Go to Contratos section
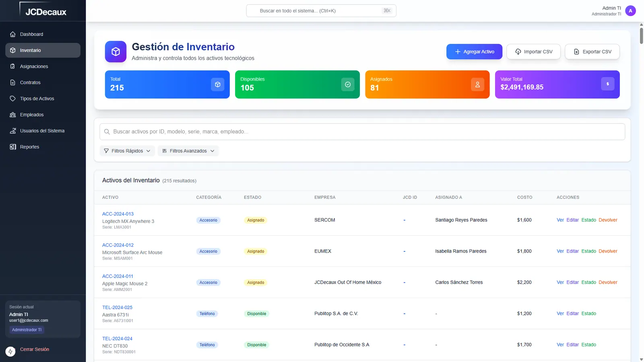 (x=43, y=82)
